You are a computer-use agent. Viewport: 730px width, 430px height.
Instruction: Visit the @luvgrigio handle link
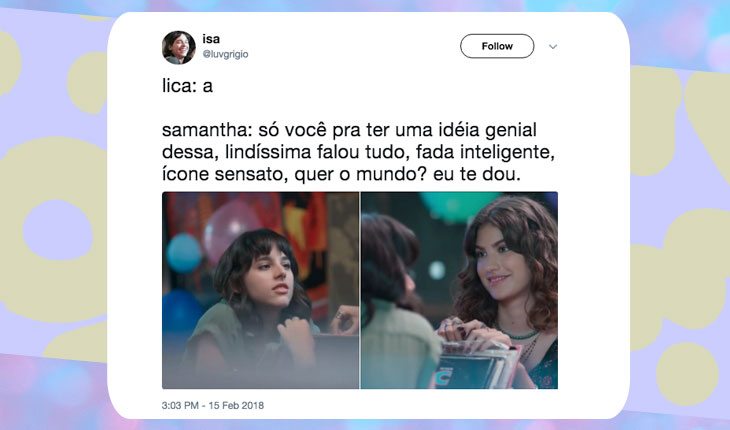pos(225,54)
